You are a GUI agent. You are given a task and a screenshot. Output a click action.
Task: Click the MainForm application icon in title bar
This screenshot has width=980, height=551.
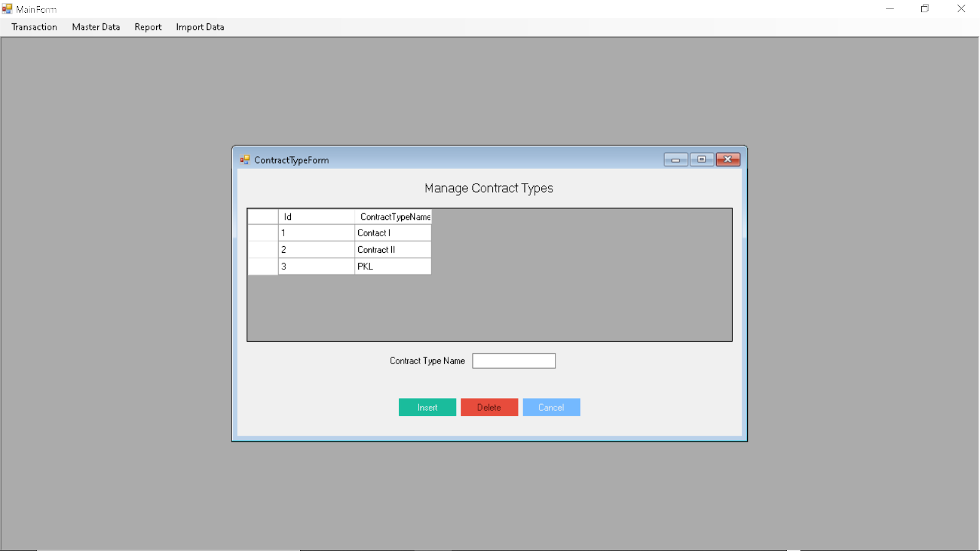pos(7,9)
